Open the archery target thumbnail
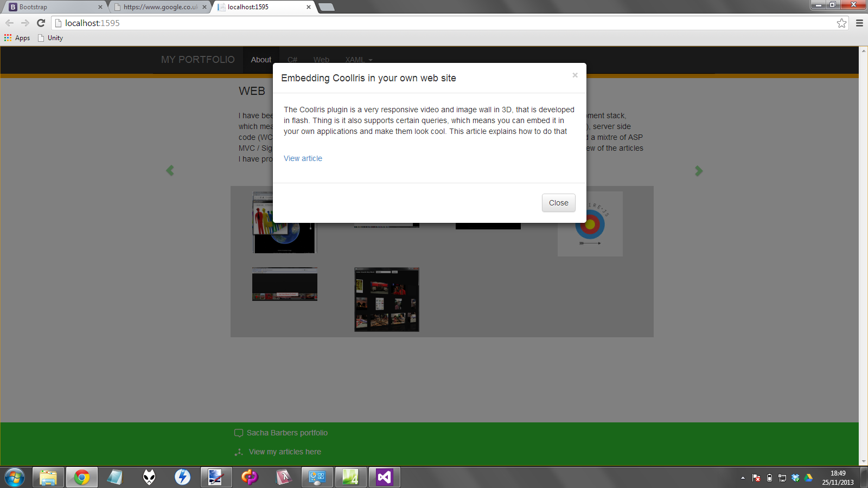868x488 pixels. [590, 224]
